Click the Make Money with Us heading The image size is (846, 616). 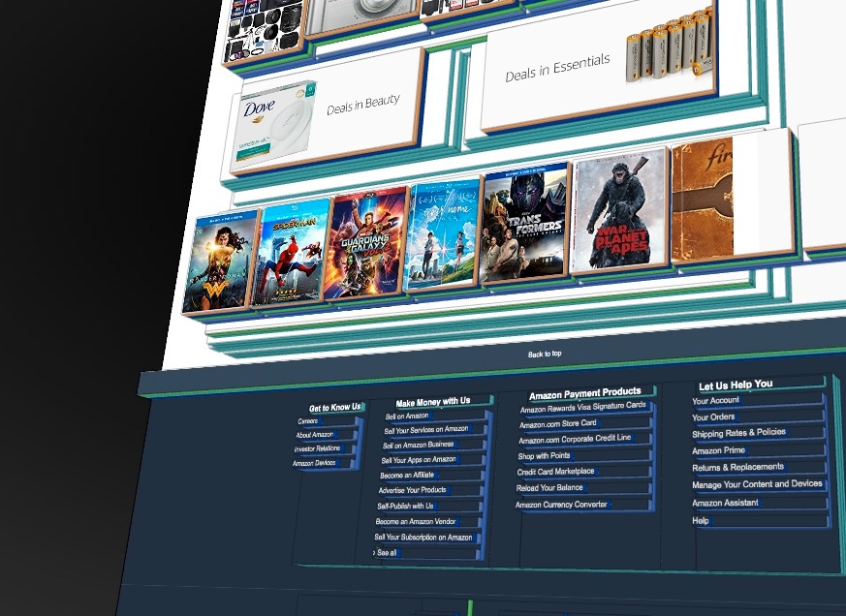tap(433, 402)
